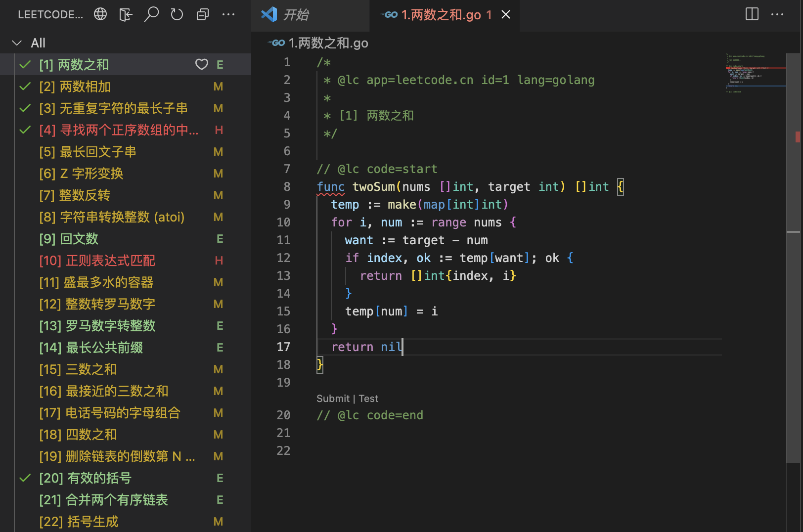This screenshot has width=803, height=532.
Task: Collapse the All problems category
Action: (18, 43)
